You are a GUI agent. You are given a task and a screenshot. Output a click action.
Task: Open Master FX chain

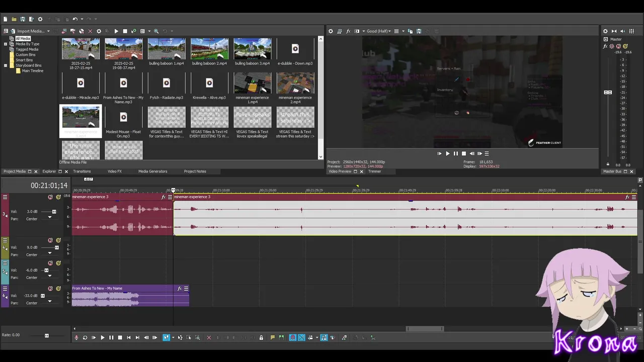(x=606, y=46)
